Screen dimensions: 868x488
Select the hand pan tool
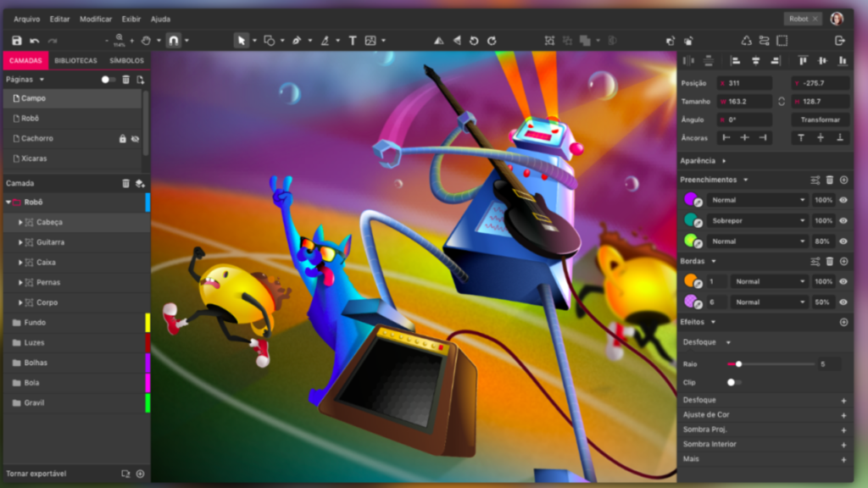coord(146,41)
